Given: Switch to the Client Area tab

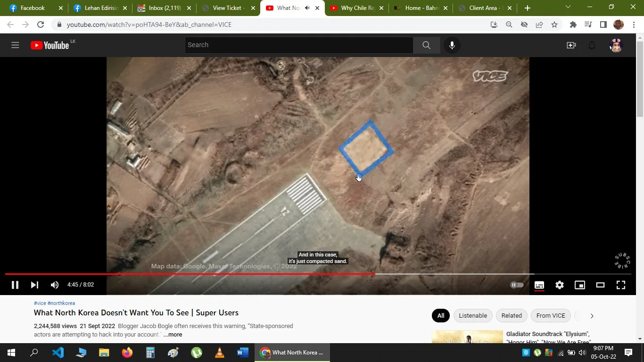Looking at the screenshot, I should (485, 8).
